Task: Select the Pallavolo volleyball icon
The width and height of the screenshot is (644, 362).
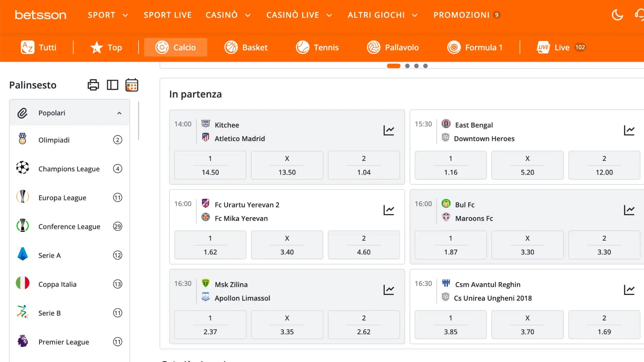Action: click(373, 47)
